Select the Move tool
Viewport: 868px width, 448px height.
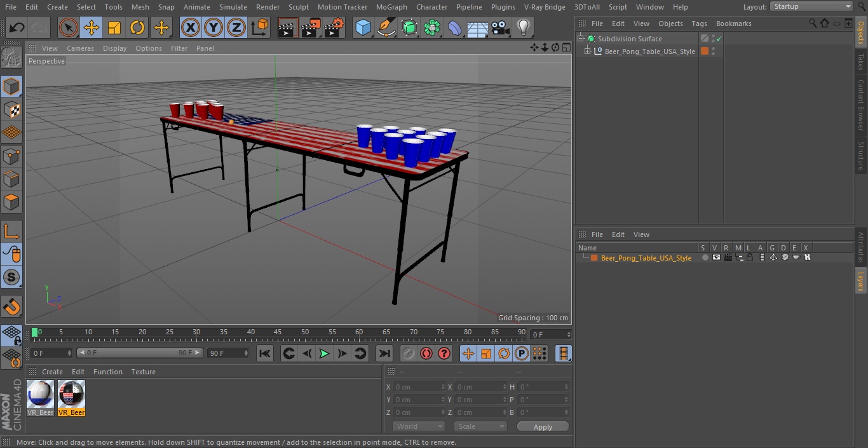pyautogui.click(x=92, y=27)
